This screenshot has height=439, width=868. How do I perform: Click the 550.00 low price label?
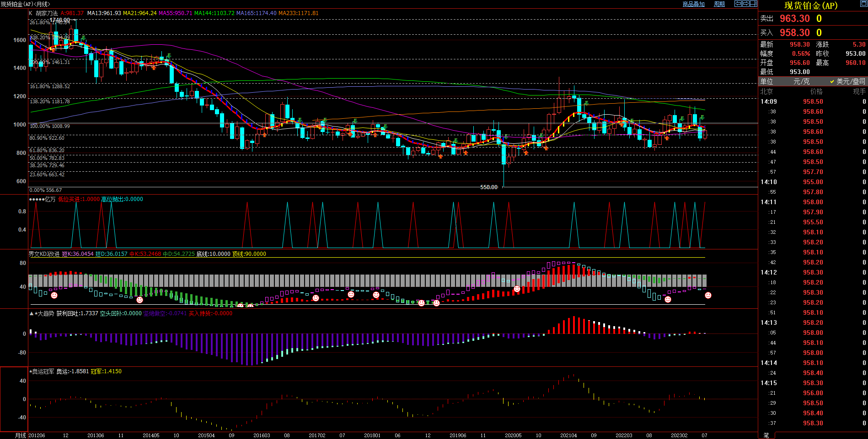(488, 187)
